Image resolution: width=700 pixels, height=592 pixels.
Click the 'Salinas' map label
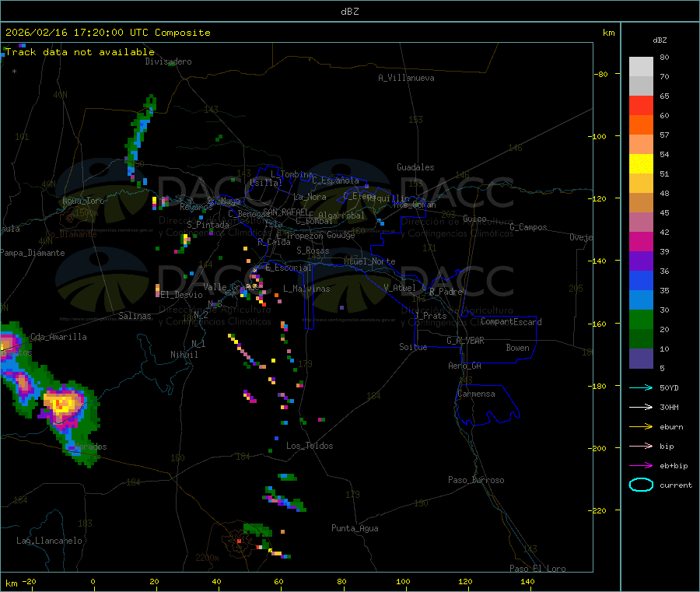[135, 316]
